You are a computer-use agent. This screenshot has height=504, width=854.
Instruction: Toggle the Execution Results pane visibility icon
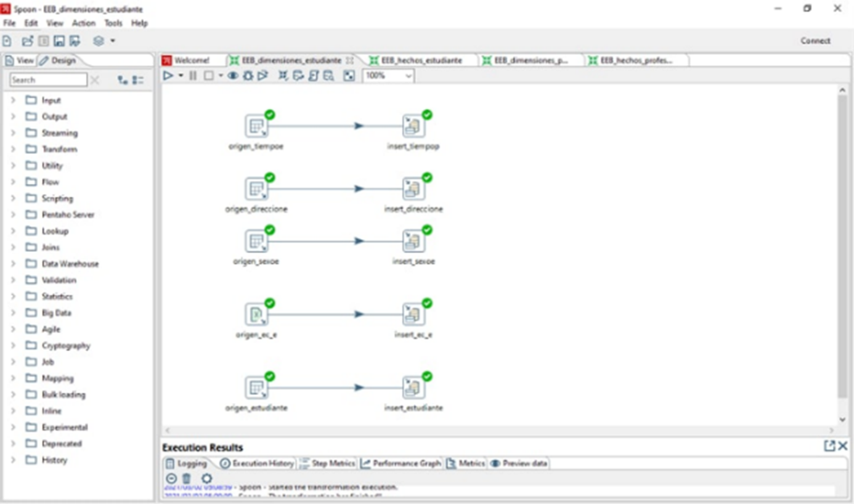tap(349, 75)
